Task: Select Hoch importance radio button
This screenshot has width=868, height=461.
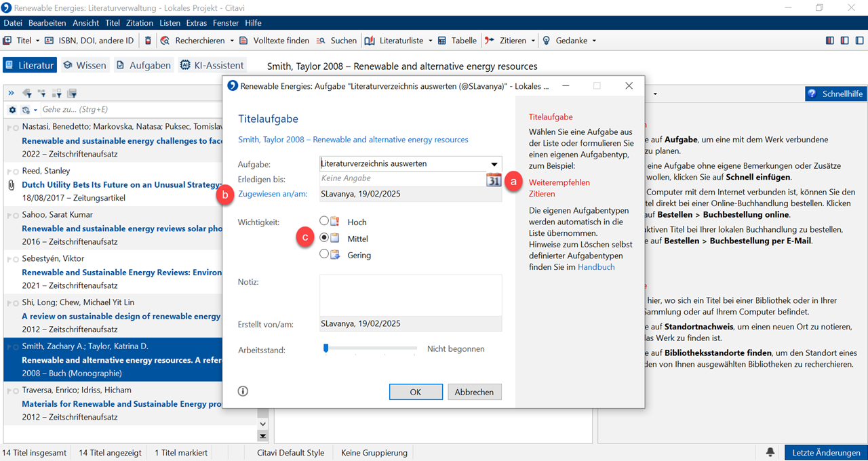Action: point(324,222)
